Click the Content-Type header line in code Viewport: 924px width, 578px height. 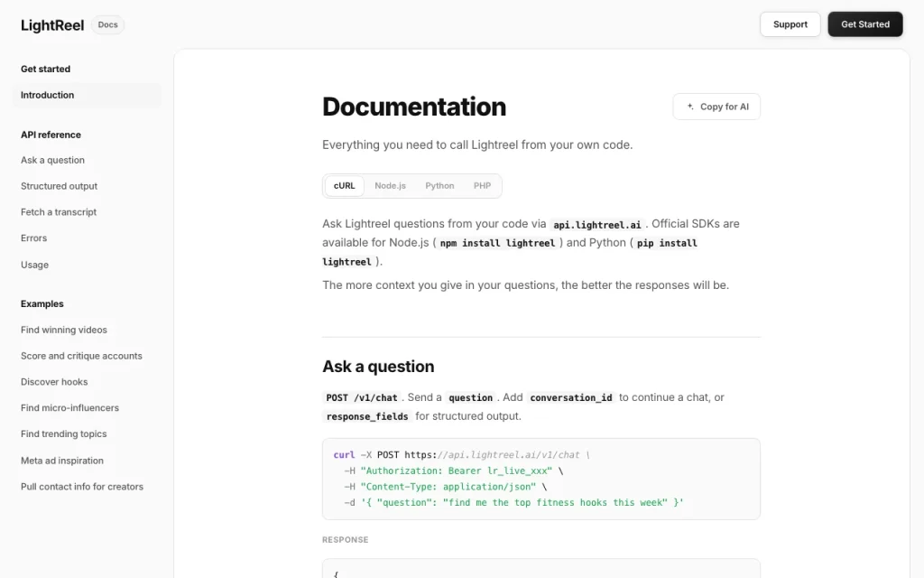pos(446,487)
